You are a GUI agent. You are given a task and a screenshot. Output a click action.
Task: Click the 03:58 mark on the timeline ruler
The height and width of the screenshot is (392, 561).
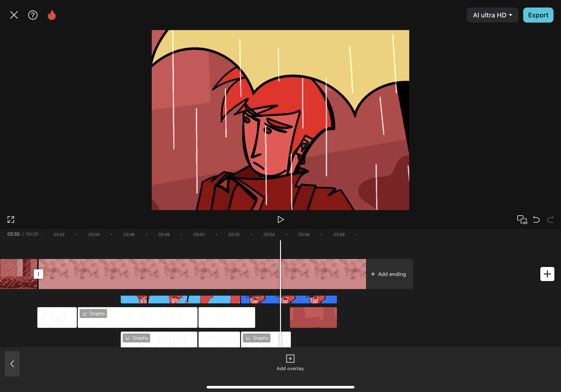pos(339,234)
